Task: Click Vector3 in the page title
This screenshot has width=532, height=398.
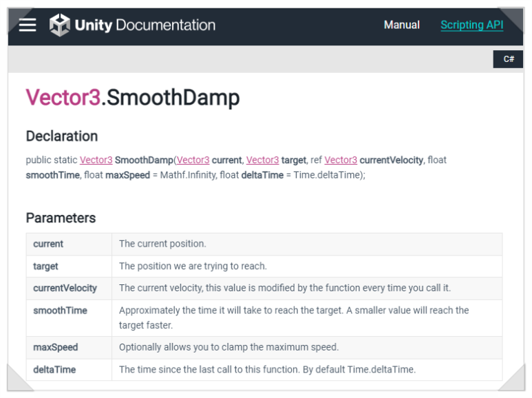Action: (x=63, y=98)
